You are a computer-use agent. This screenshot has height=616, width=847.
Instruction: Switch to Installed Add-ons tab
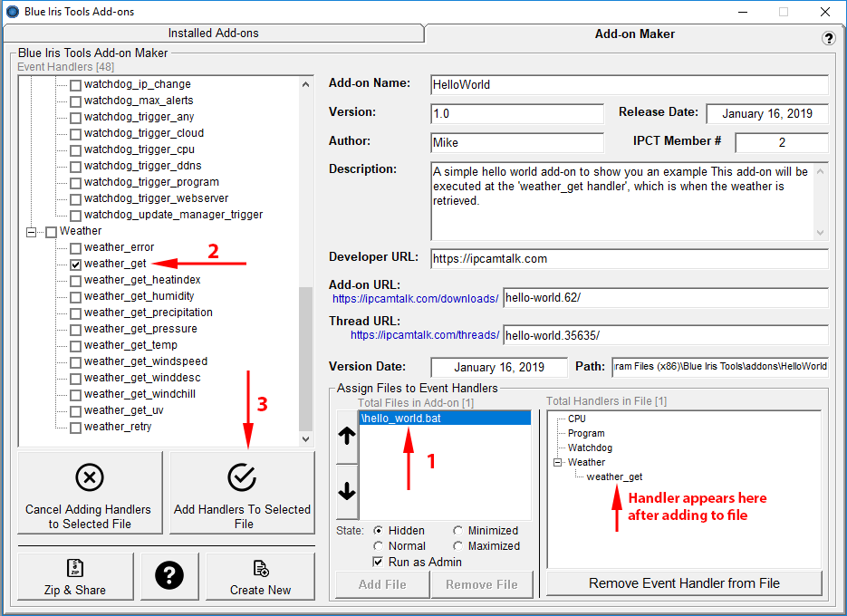(214, 33)
